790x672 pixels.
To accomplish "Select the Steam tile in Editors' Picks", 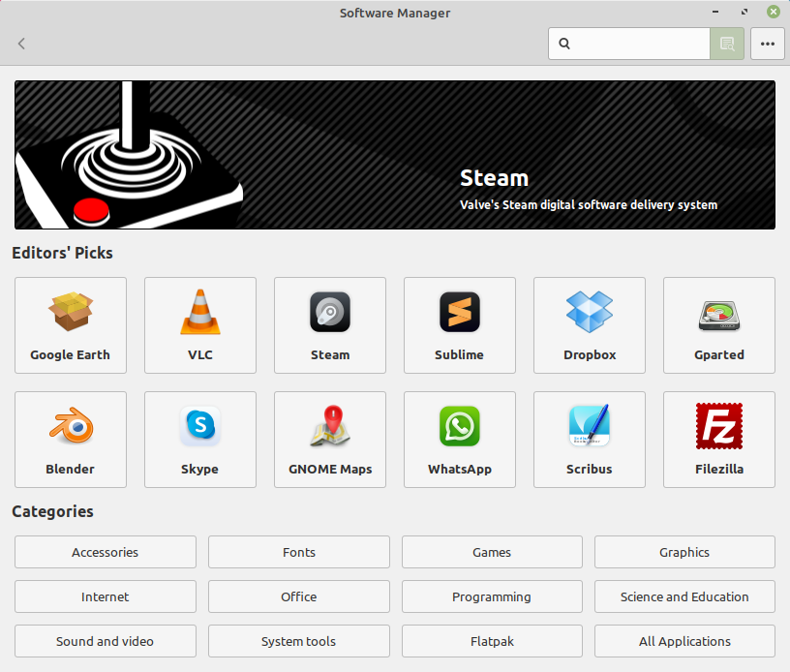I will click(x=330, y=325).
